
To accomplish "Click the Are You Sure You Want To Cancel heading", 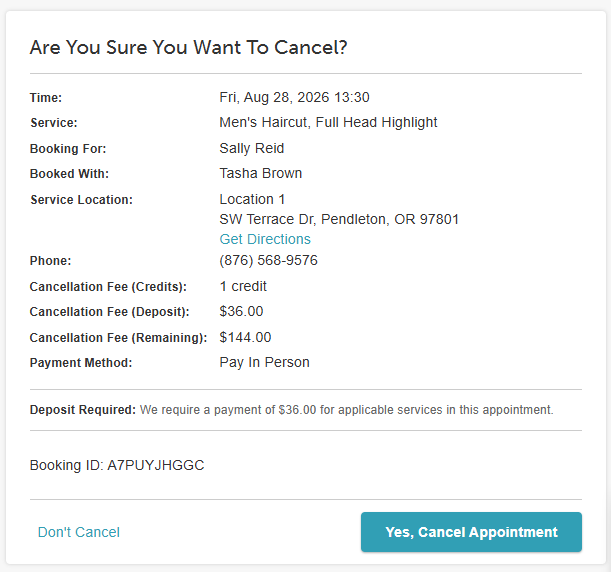I will point(188,48).
